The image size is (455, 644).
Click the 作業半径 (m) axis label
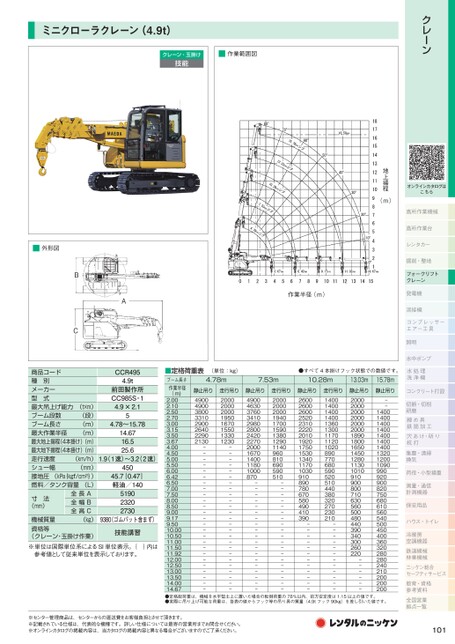[306, 294]
